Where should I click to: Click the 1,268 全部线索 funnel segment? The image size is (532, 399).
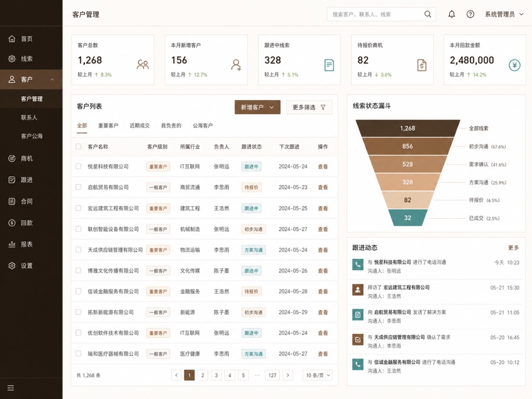(x=407, y=128)
